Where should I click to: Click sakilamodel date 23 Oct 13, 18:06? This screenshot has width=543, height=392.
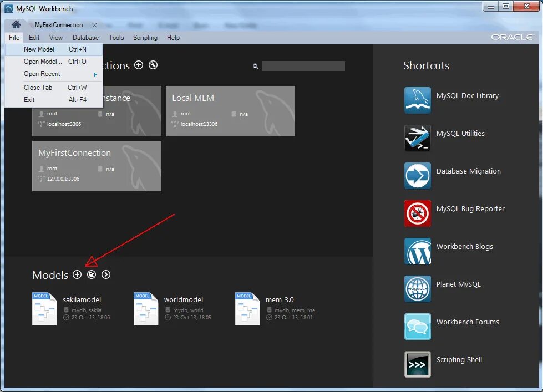(91, 318)
